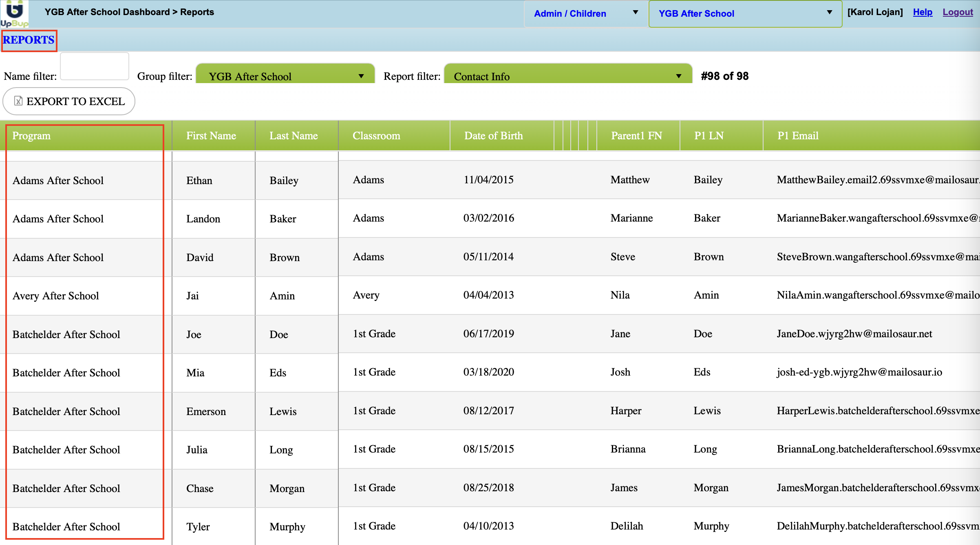The image size is (980, 545).
Task: Click the Last Name column header
Action: coord(294,136)
